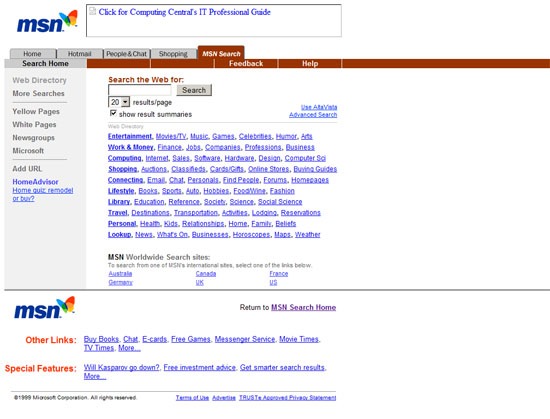550x419 pixels.
Task: Switch to the Hotmail tab
Action: (80, 54)
